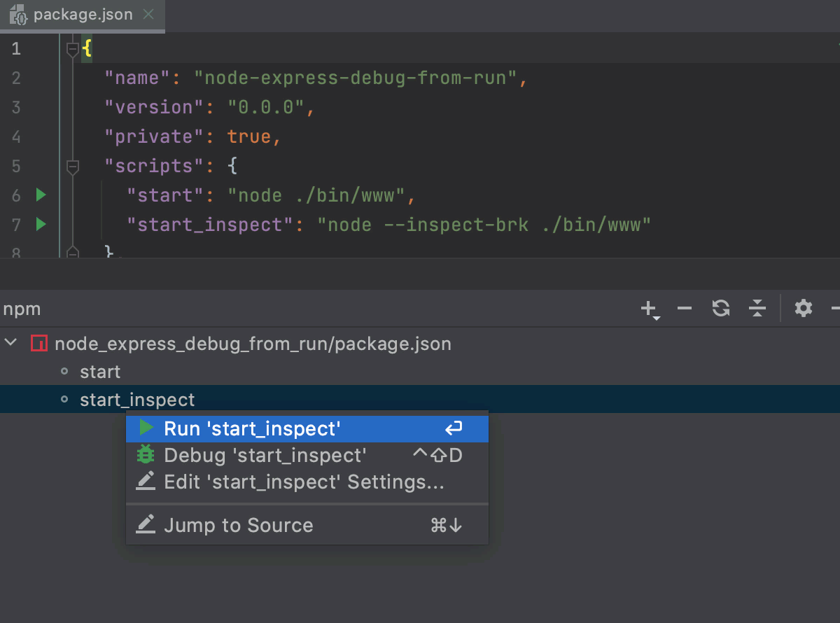Click the red npm icon beside package.json node
This screenshot has height=623, width=840.
point(39,344)
